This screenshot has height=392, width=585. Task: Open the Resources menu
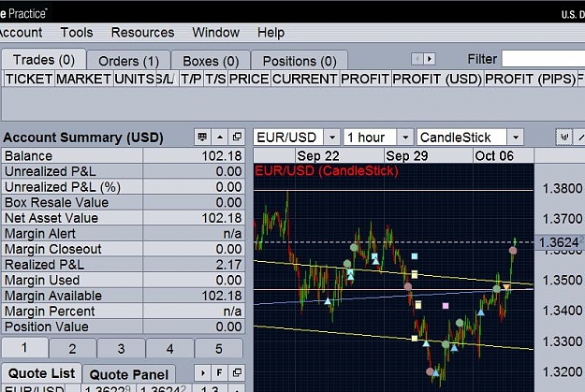coord(142,33)
